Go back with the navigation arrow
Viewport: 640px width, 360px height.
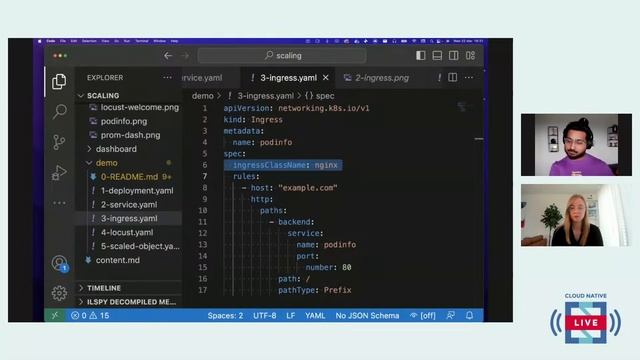[168, 56]
